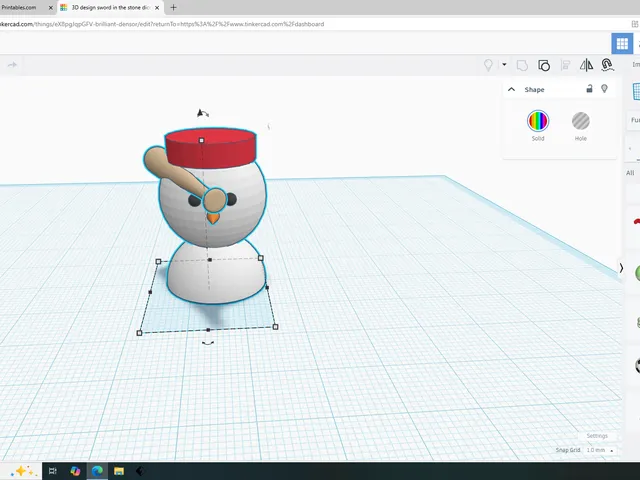Click the left-edge black midpoint handle
Image resolution: width=640 pixels, height=480 pixels.
(150, 292)
